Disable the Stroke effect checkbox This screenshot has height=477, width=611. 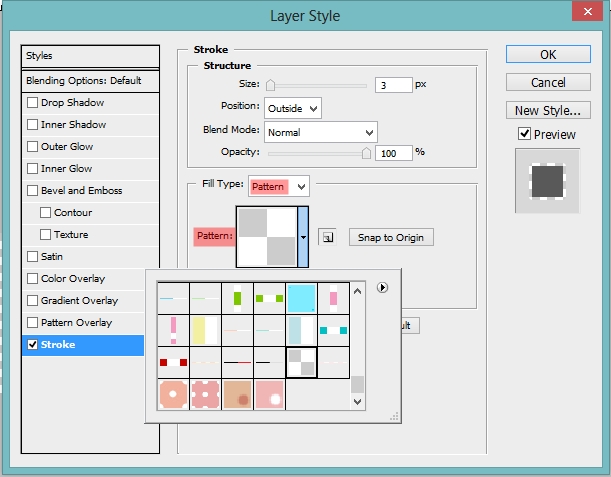[32, 344]
